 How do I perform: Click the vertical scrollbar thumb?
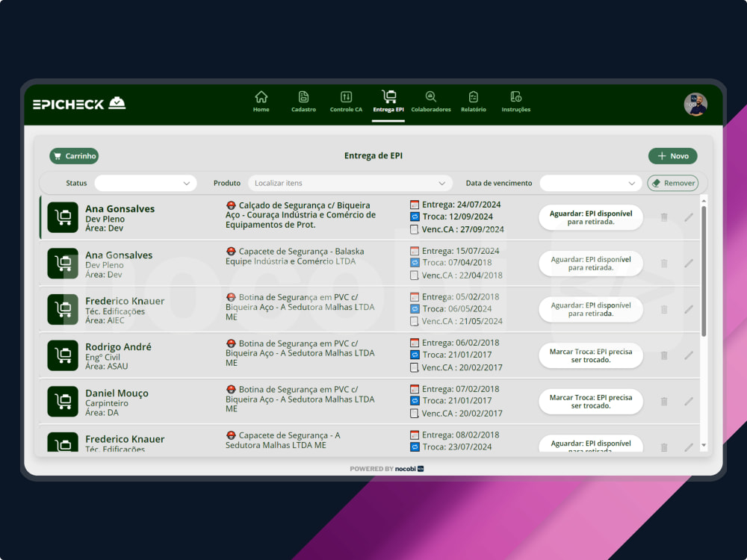[704, 271]
